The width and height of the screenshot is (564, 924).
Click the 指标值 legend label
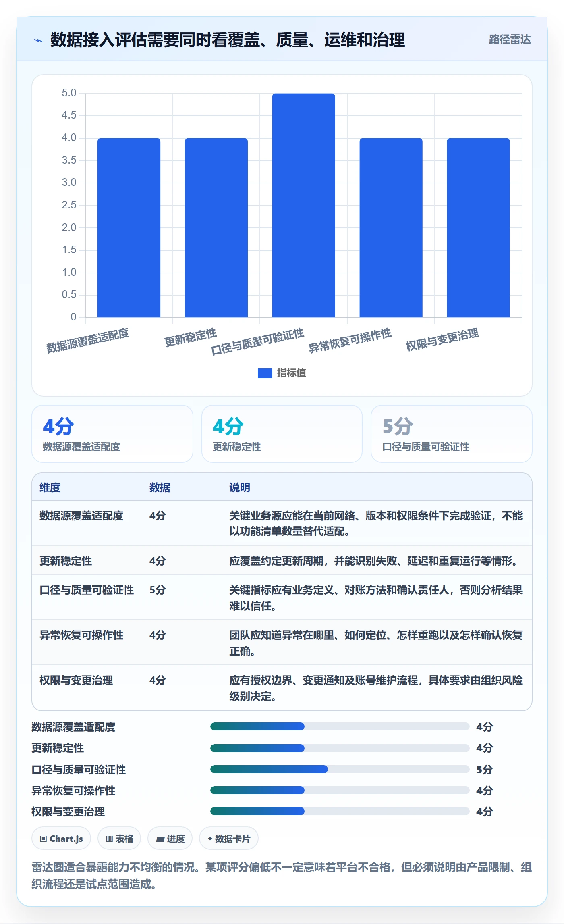click(x=292, y=373)
